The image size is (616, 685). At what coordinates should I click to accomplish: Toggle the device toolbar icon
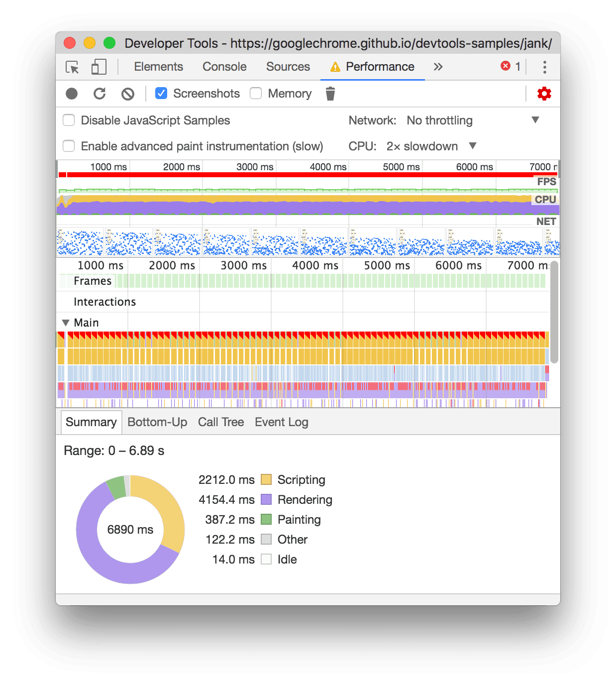(x=98, y=66)
